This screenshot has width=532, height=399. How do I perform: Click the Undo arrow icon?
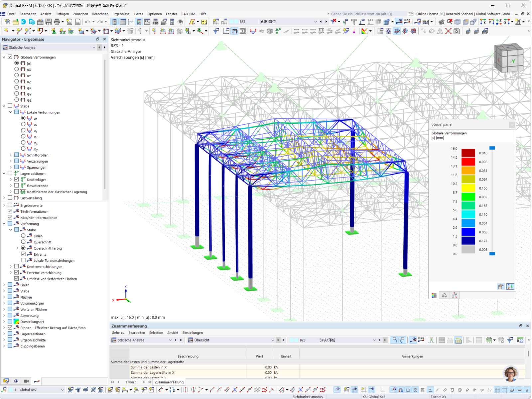87,22
